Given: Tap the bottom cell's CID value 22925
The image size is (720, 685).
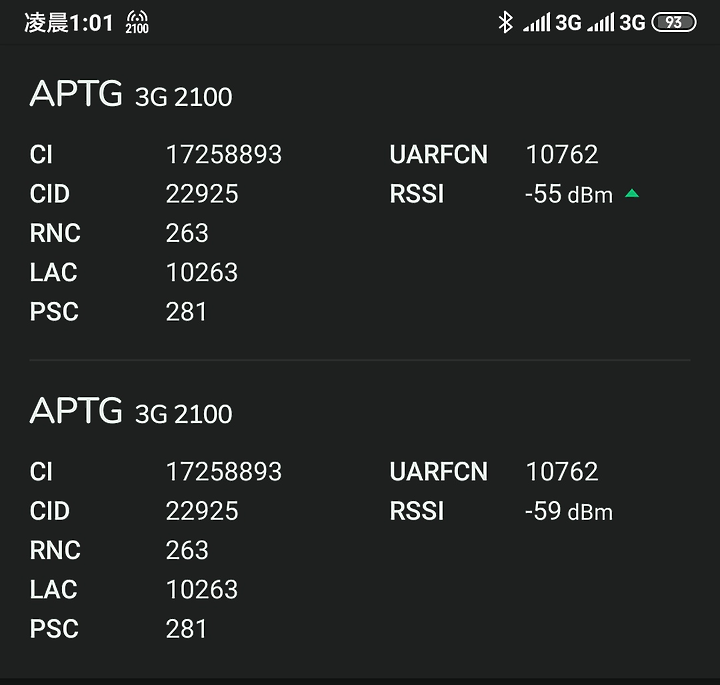Looking at the screenshot, I should 202,511.
